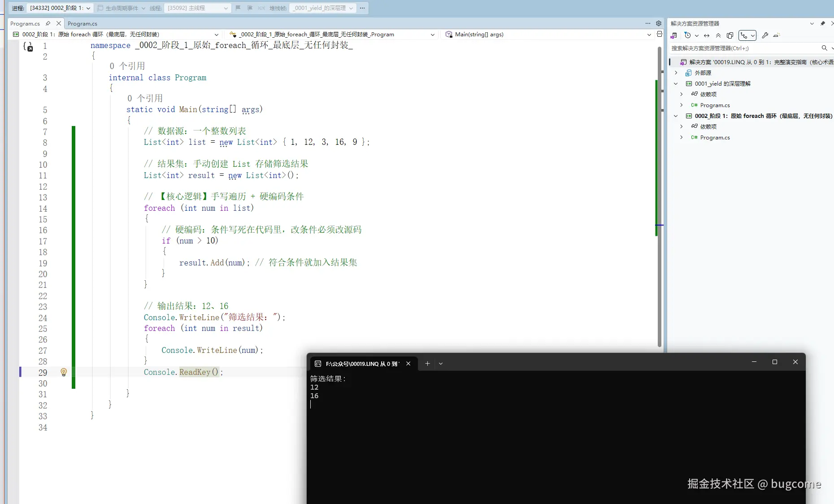Open the lifecycle events dropdown
The height and width of the screenshot is (504, 834).
point(122,8)
